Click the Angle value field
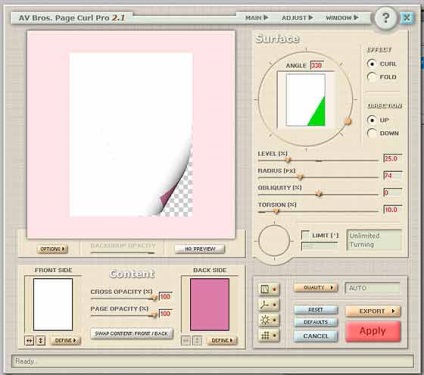 (317, 65)
